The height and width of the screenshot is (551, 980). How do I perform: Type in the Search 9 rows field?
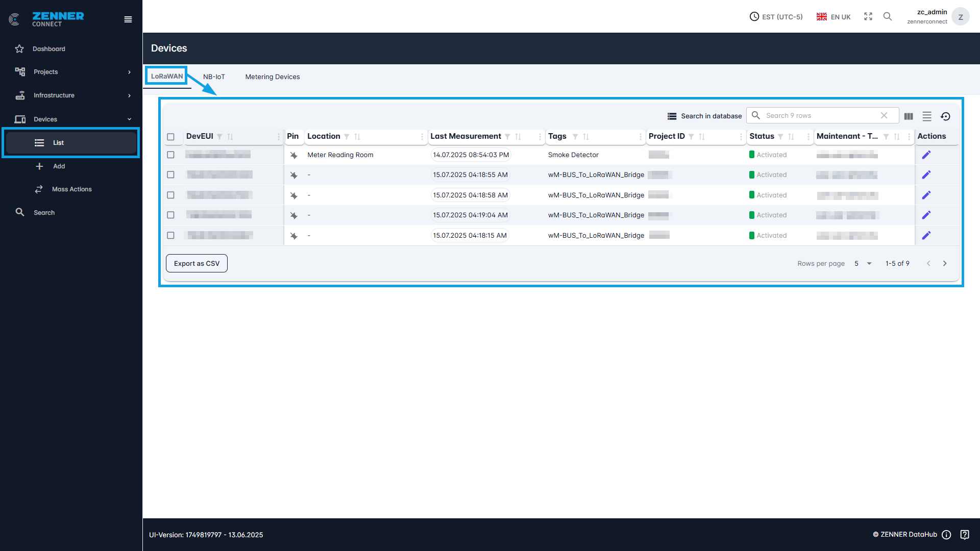tap(817, 115)
